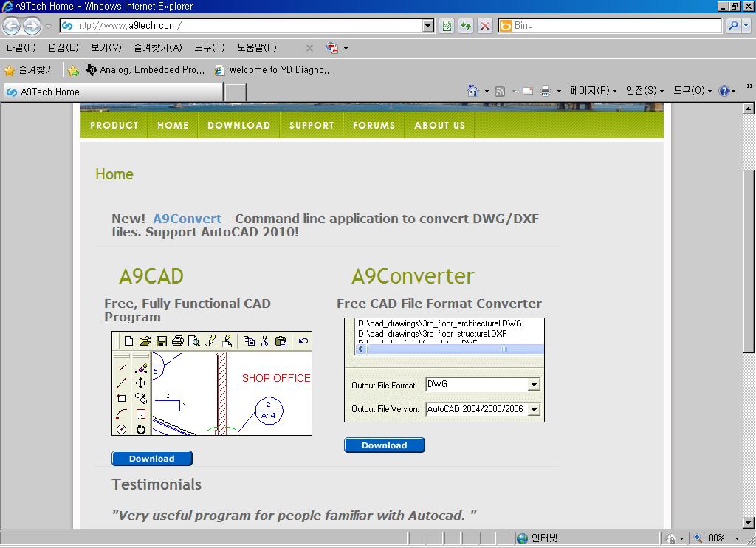
Task: Expand the Home icon dropdown arrow
Action: tap(487, 91)
